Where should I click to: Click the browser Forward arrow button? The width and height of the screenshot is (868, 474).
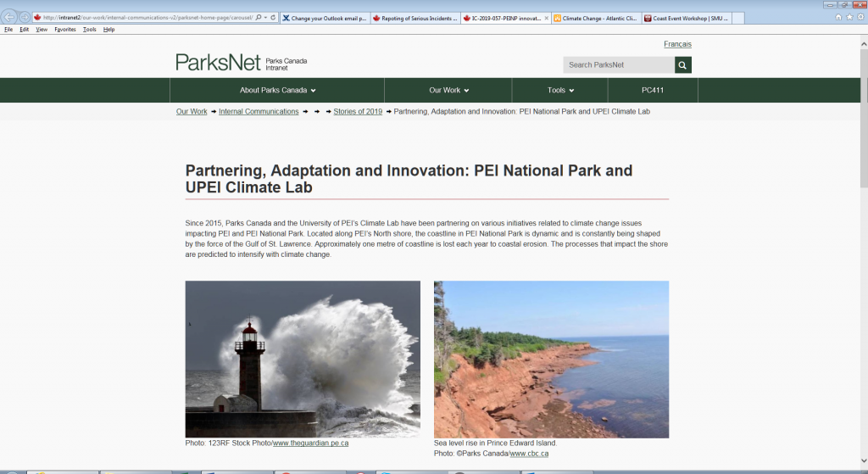point(25,17)
